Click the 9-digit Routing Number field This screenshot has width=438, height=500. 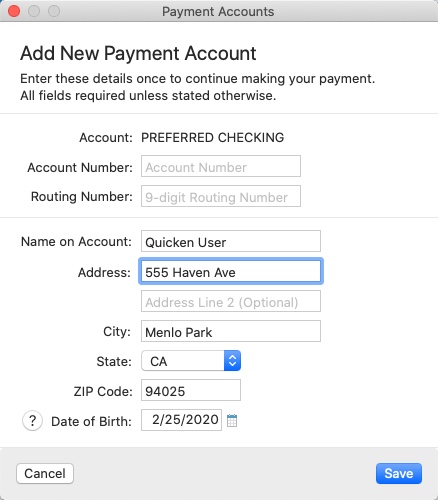[221, 196]
